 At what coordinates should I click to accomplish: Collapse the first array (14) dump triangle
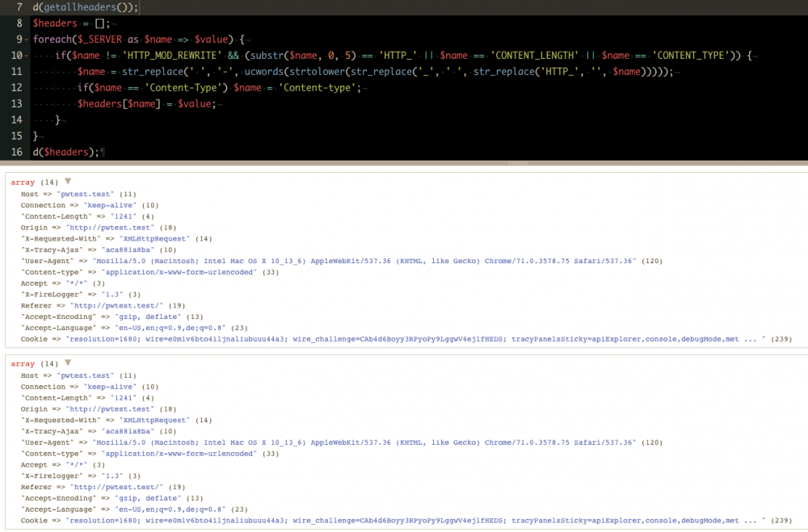click(68, 182)
